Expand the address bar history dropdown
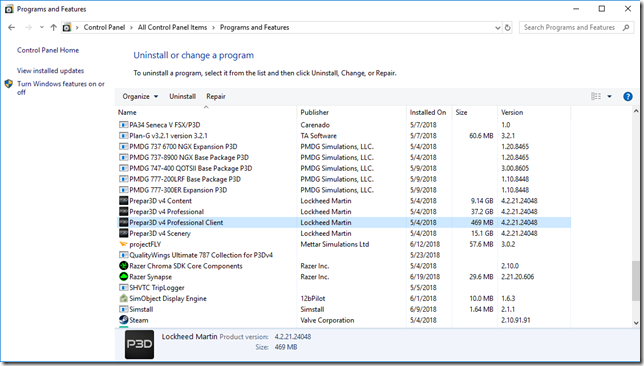The width and height of the screenshot is (644, 366). pyautogui.click(x=498, y=28)
